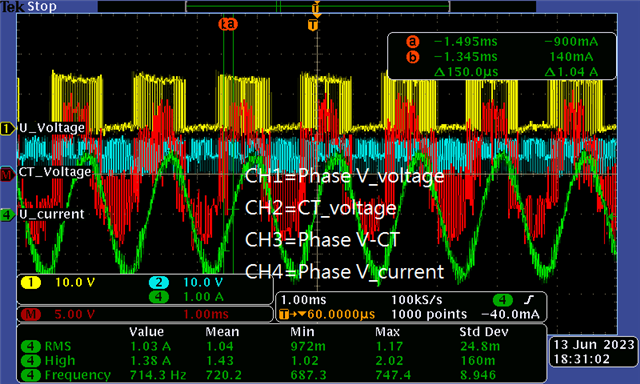The image size is (640, 384).
Task: Click the 13 Jun 2023 date stamp
Action: 593,345
